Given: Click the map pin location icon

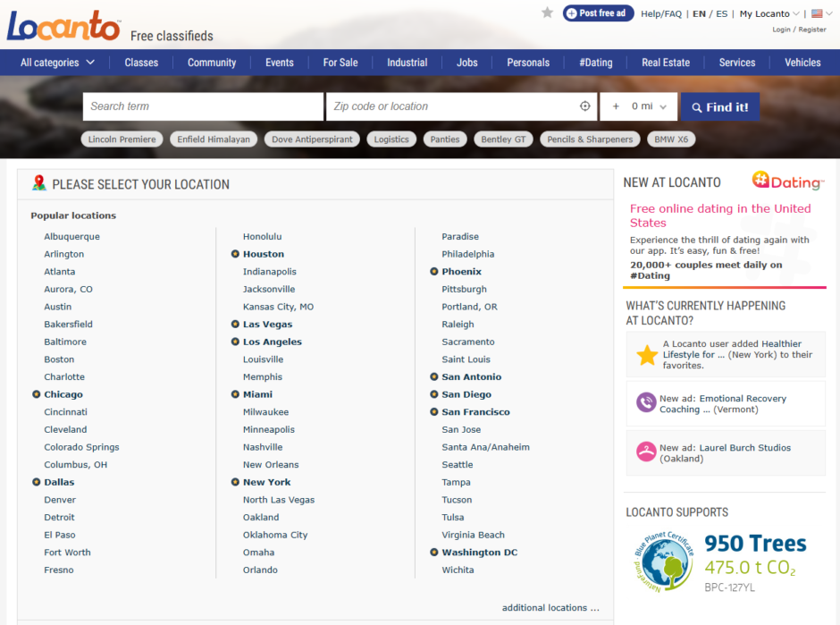Looking at the screenshot, I should [38, 183].
